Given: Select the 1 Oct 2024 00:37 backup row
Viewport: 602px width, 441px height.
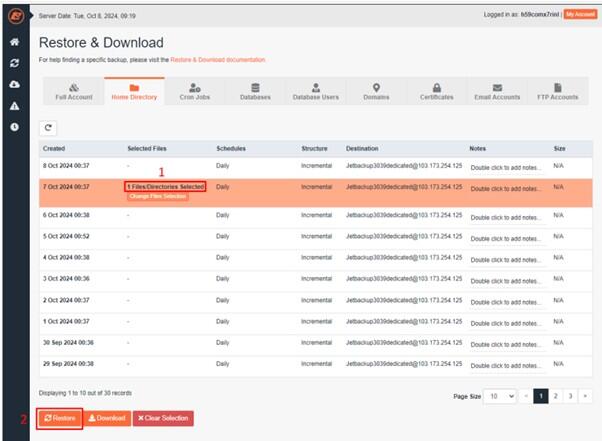Looking at the screenshot, I should click(x=316, y=323).
